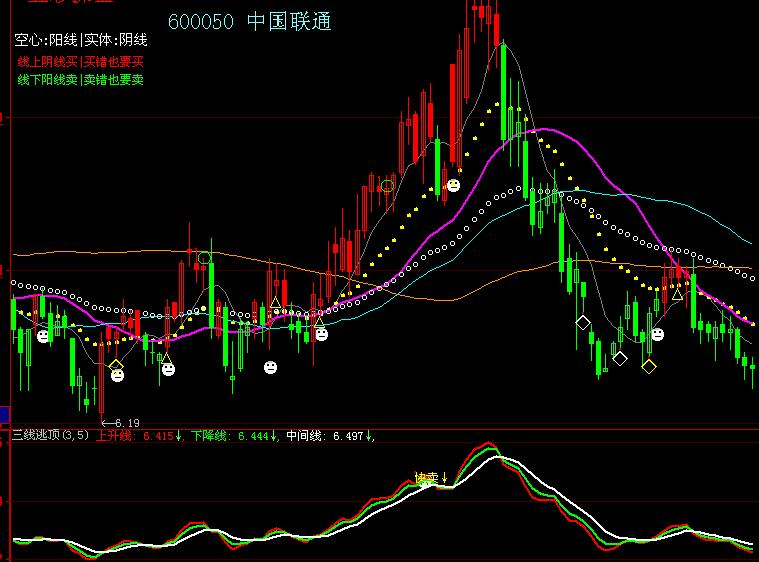The height and width of the screenshot is (562, 759).
Task: Click the rightmost yellow diamond marker
Action: pos(649,366)
